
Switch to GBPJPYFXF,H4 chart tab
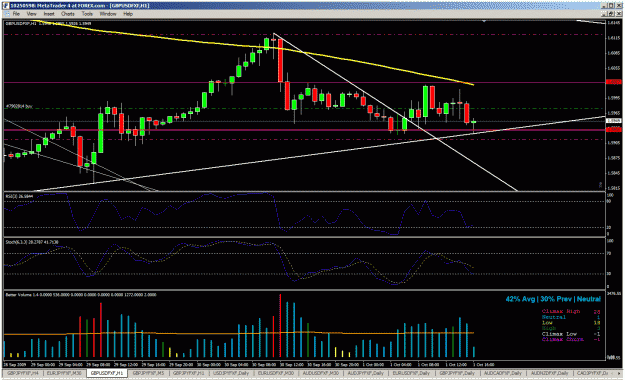(x=23, y=373)
